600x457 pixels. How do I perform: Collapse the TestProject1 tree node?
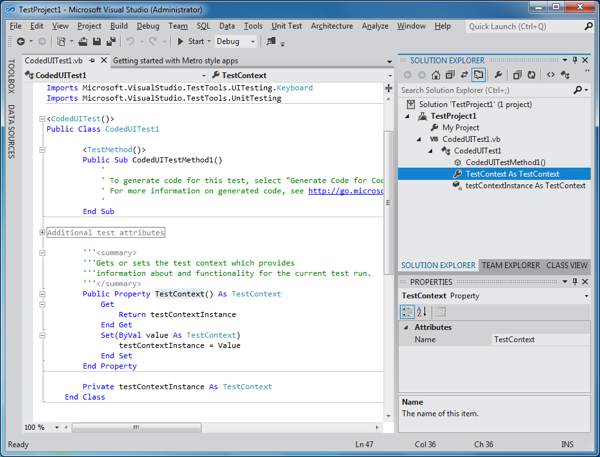pos(407,116)
